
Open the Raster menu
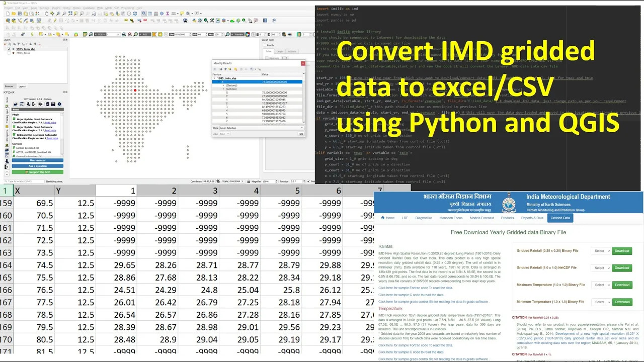[x=77, y=8]
